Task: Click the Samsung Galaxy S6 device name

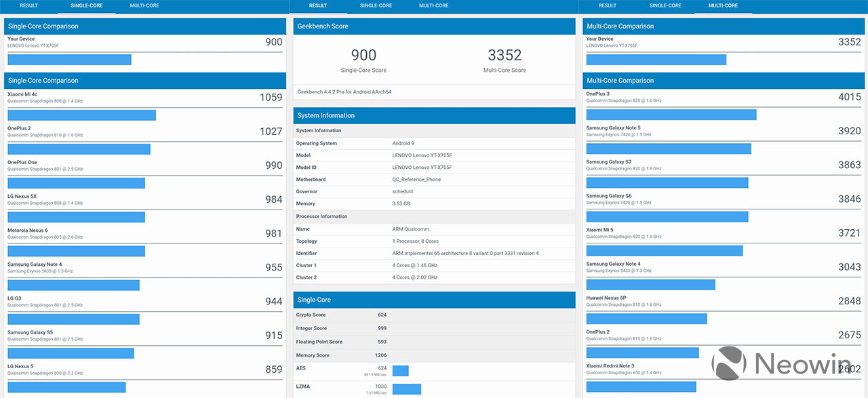Action: pyautogui.click(x=608, y=196)
